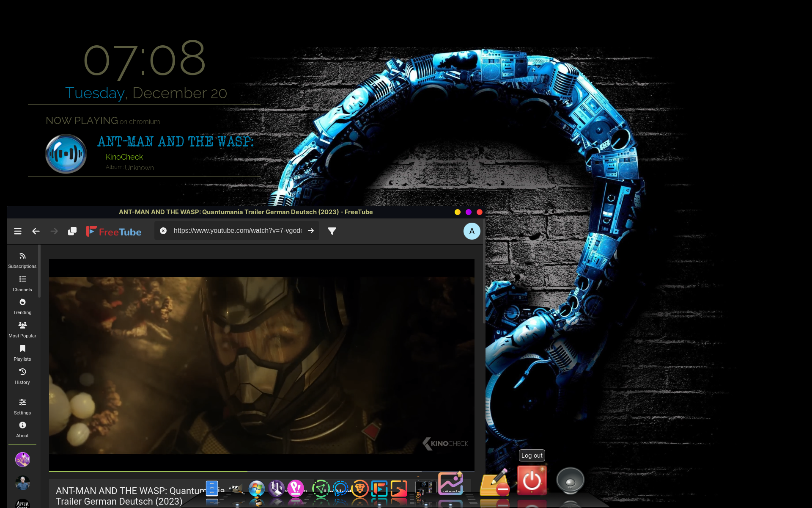Screen dimensions: 812x508
Task: Open FreeTube from the dock
Action: click(379, 489)
